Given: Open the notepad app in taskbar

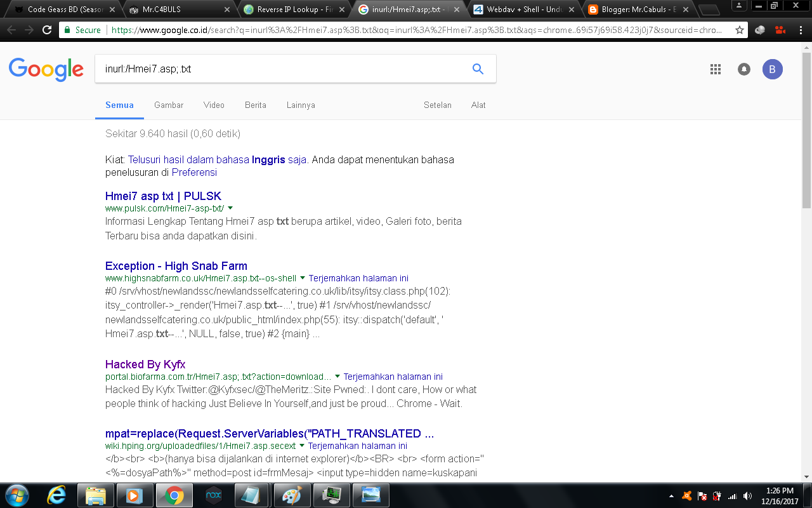Looking at the screenshot, I should pyautogui.click(x=252, y=495).
